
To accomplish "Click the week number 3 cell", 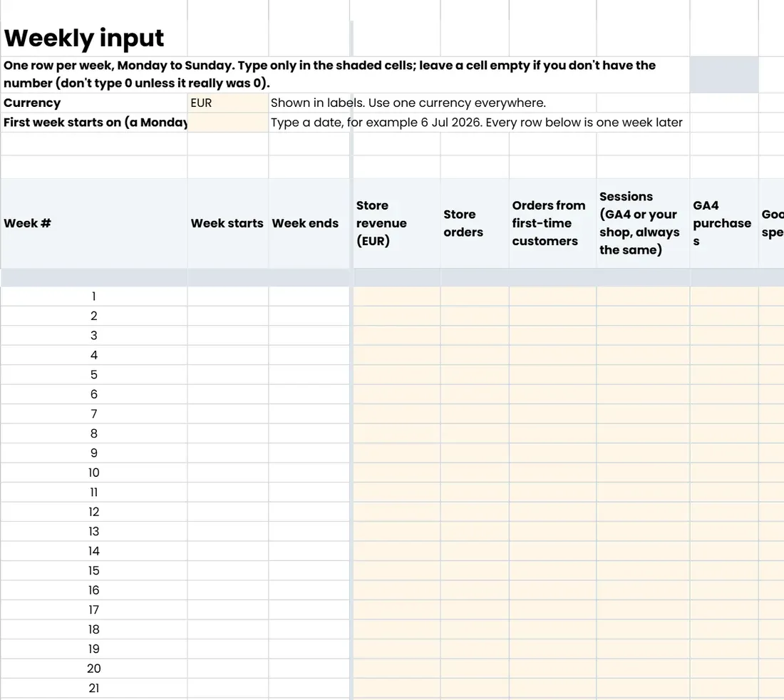I will (x=94, y=336).
